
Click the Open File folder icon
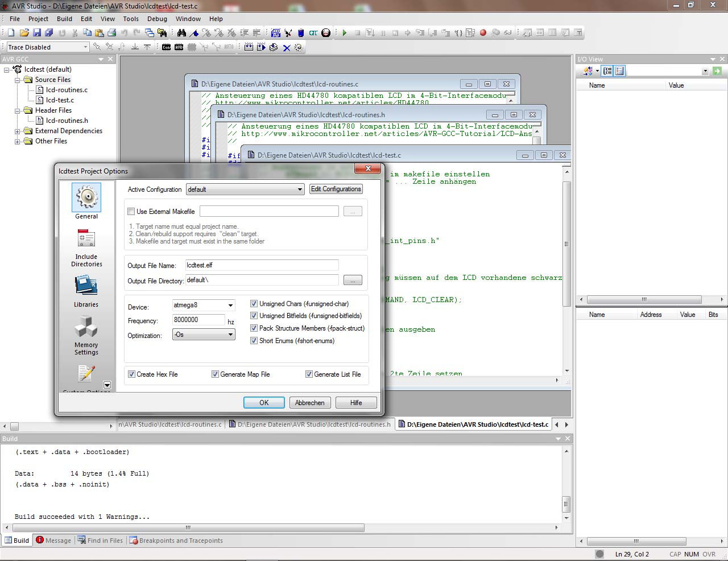pyautogui.click(x=24, y=32)
